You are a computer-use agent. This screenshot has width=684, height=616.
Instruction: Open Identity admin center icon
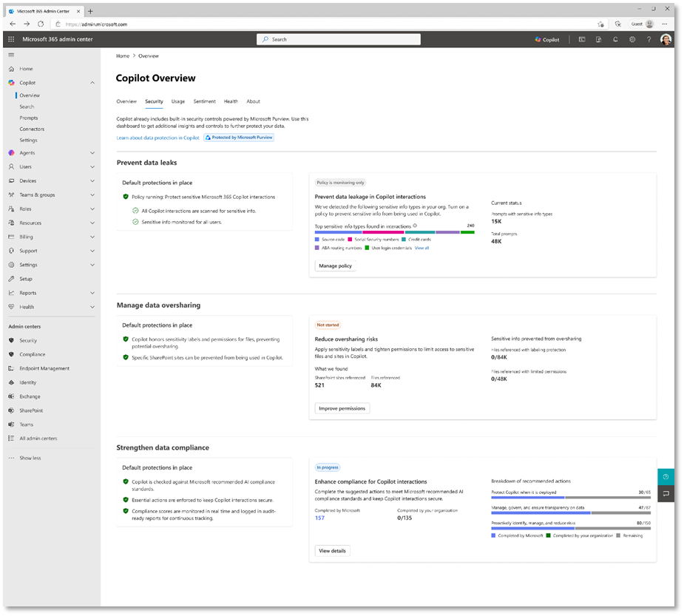click(x=11, y=382)
